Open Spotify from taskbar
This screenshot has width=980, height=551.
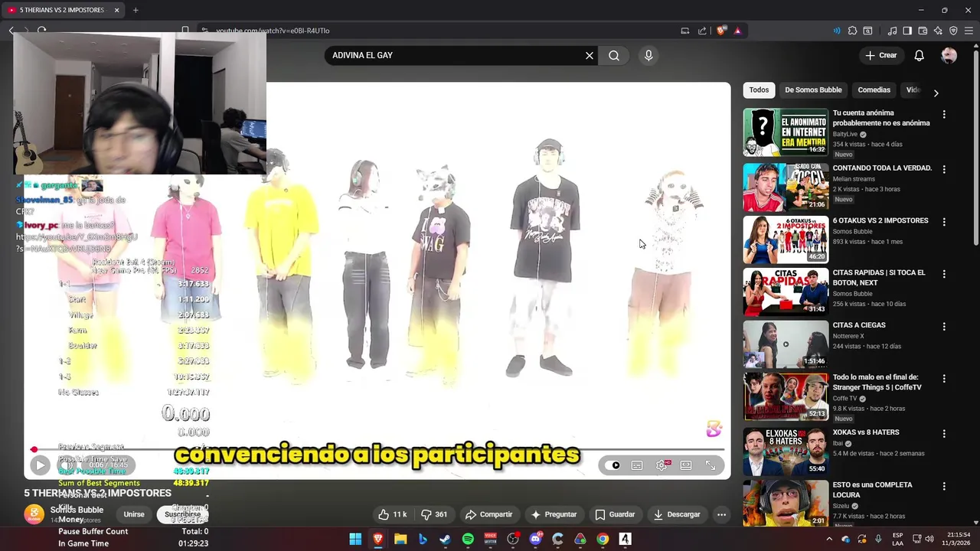tap(468, 539)
